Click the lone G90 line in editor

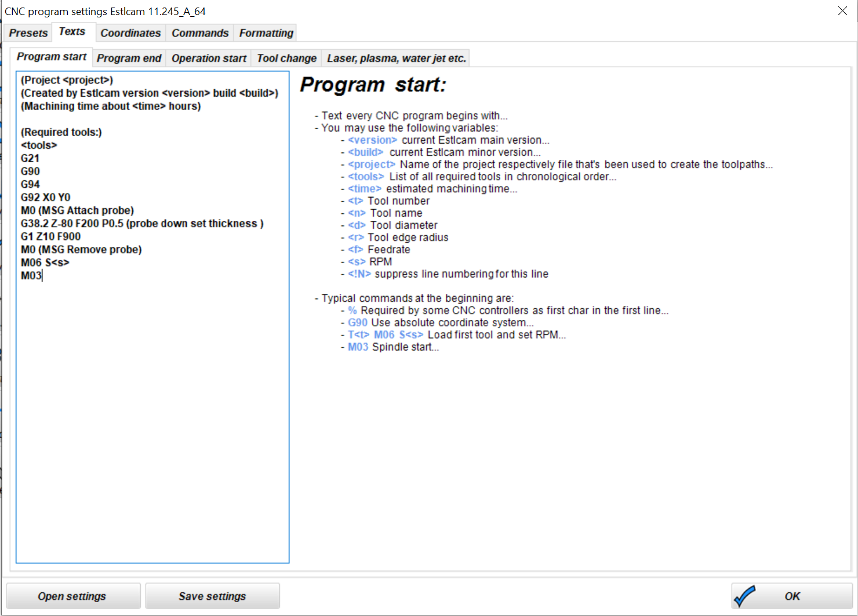click(30, 172)
